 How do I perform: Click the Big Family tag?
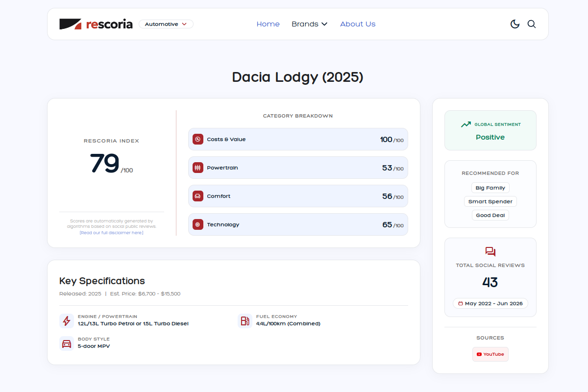[x=490, y=188]
